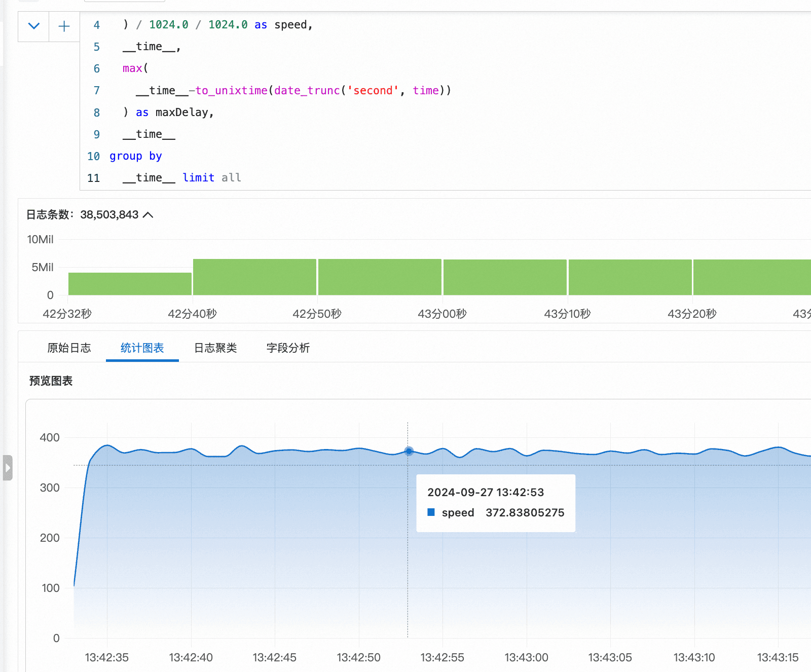Click the 38,503,843 log count text
This screenshot has width=811, height=672.
coord(109,215)
